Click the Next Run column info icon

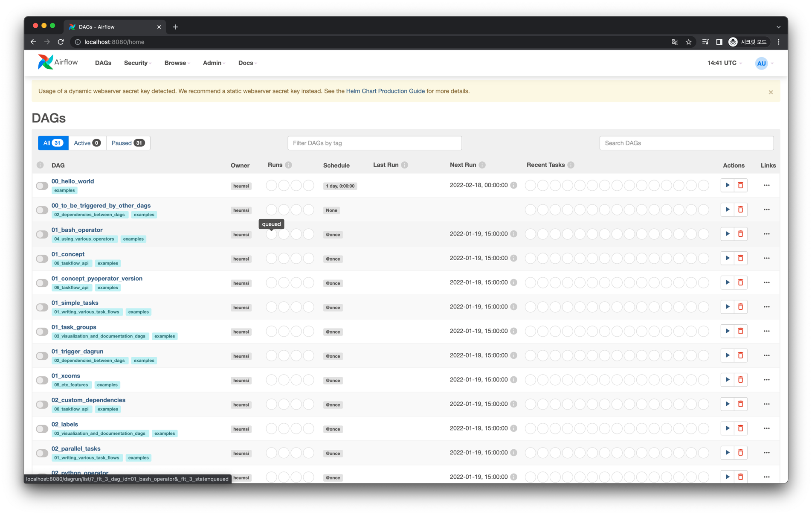(x=482, y=165)
